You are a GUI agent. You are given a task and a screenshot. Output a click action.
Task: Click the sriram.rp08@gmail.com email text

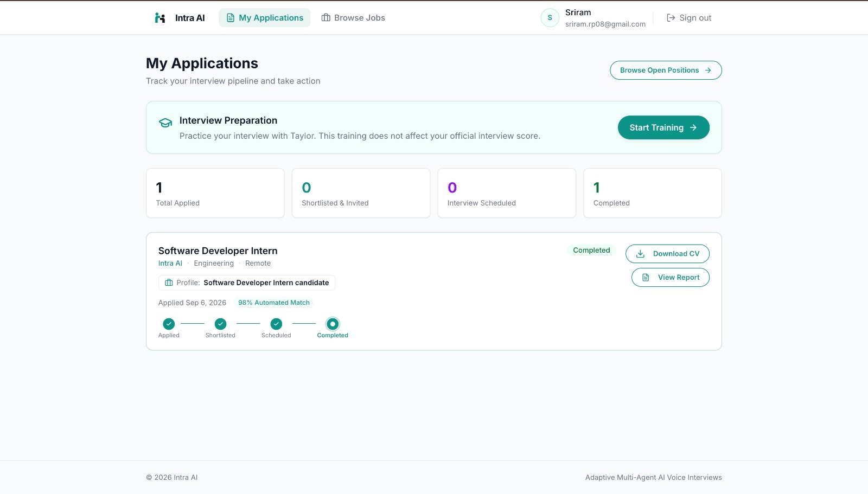click(x=605, y=24)
